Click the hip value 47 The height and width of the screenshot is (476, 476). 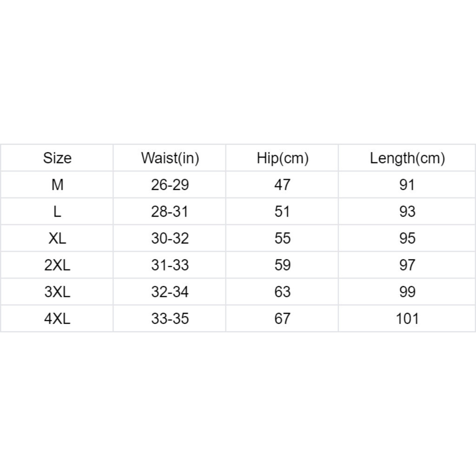click(x=282, y=185)
